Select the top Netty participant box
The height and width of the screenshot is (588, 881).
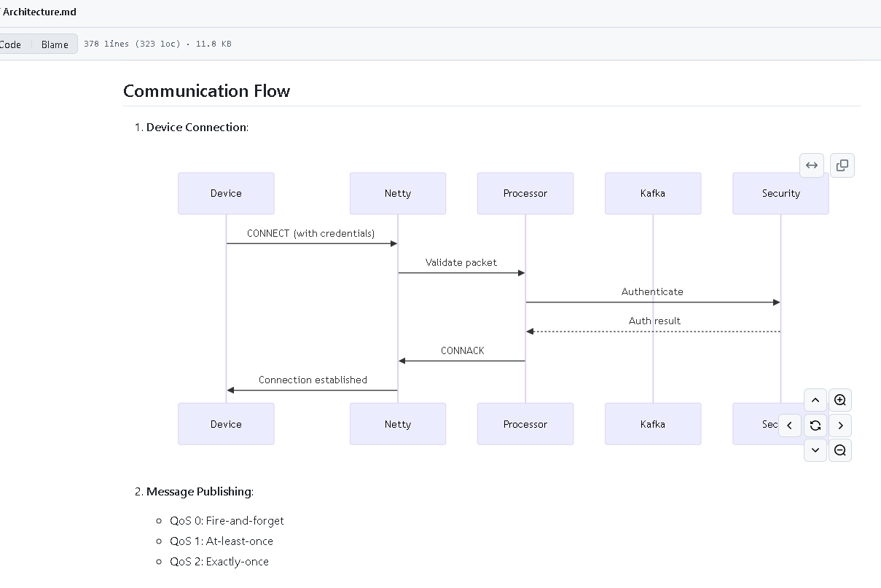coord(398,193)
